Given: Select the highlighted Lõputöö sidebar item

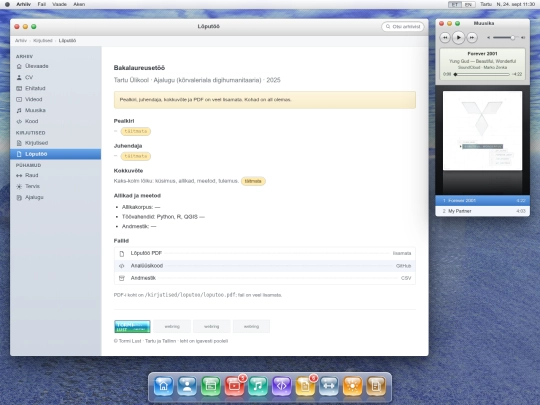Looking at the screenshot, I should [x=55, y=154].
